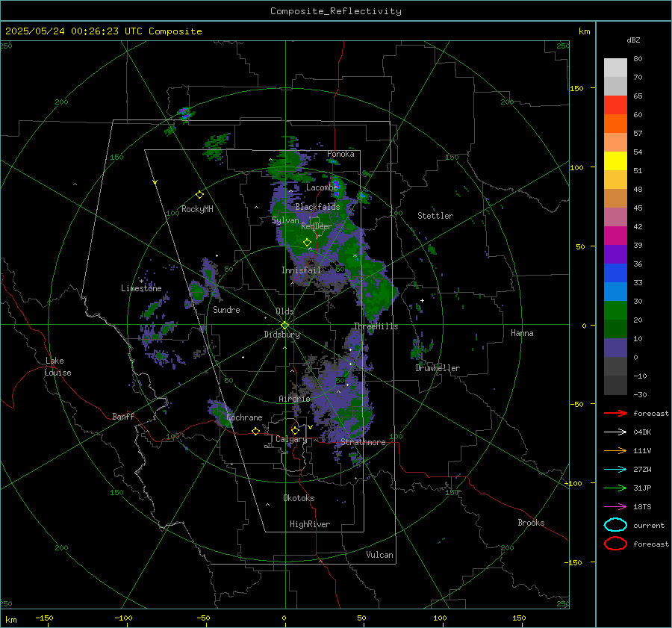
Task: Click the Drumheller town label
Action: coord(438,368)
